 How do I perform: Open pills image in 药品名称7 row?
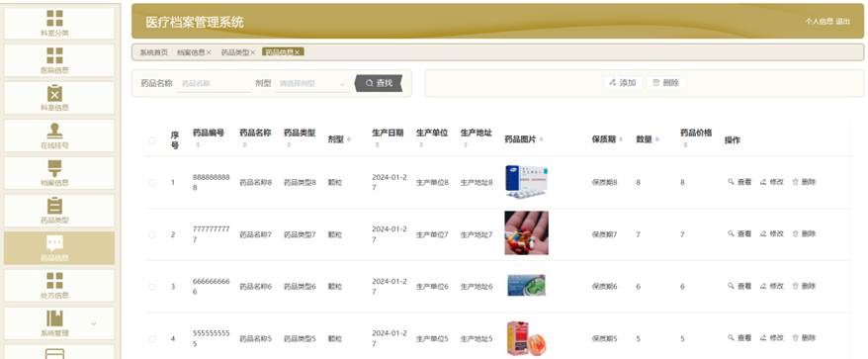(527, 232)
